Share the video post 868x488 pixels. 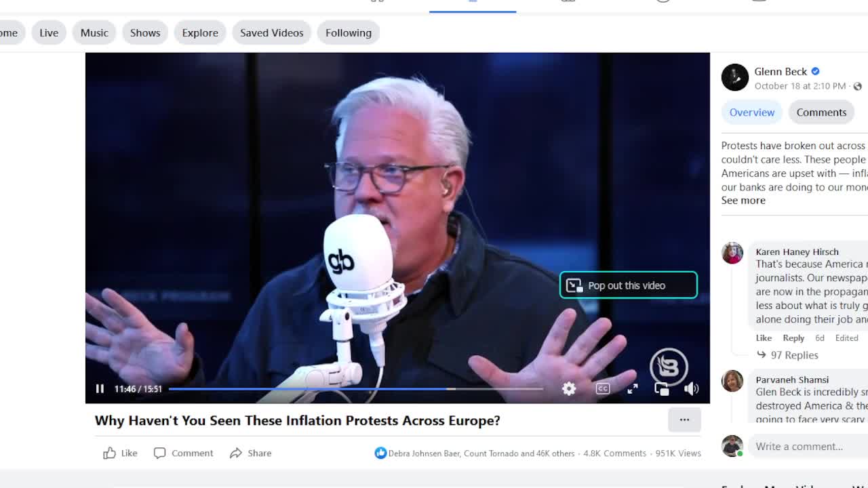coord(250,453)
